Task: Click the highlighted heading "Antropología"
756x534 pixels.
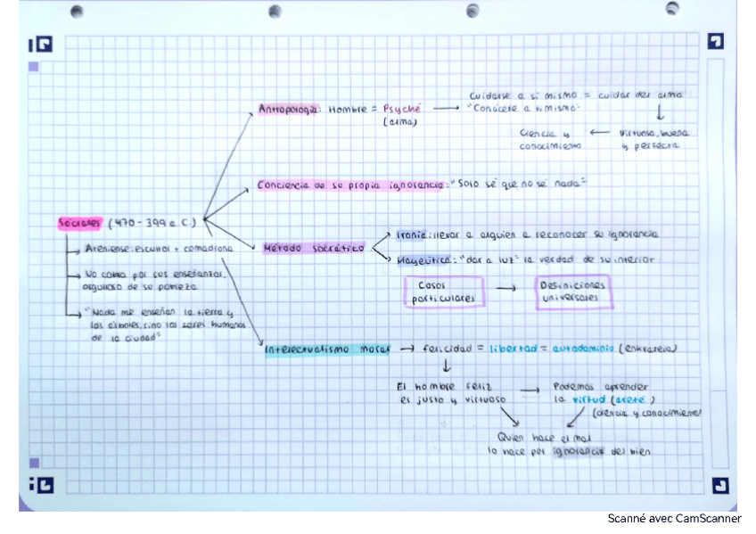Action: coord(289,110)
